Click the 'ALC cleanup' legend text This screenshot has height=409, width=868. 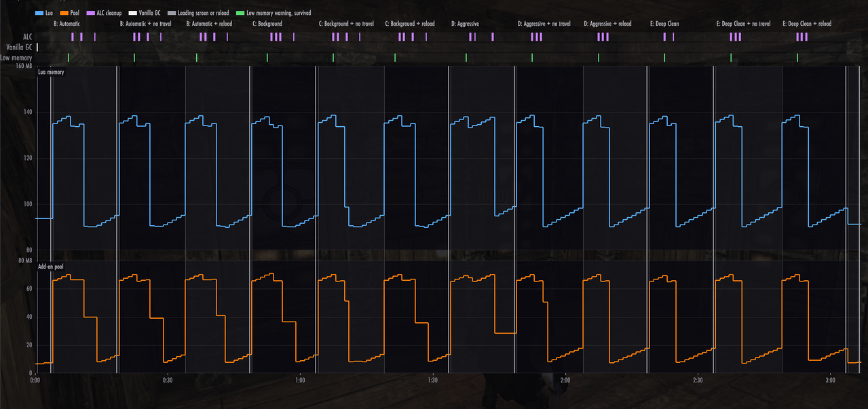point(111,13)
